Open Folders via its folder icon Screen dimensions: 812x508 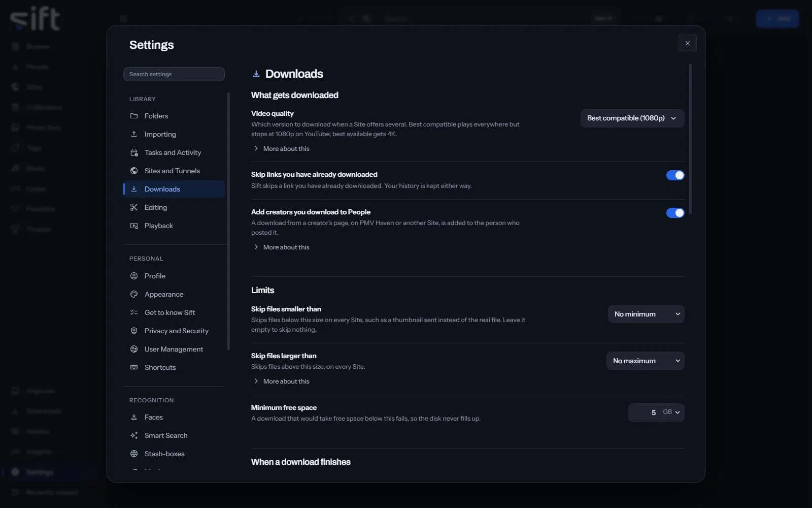click(134, 116)
